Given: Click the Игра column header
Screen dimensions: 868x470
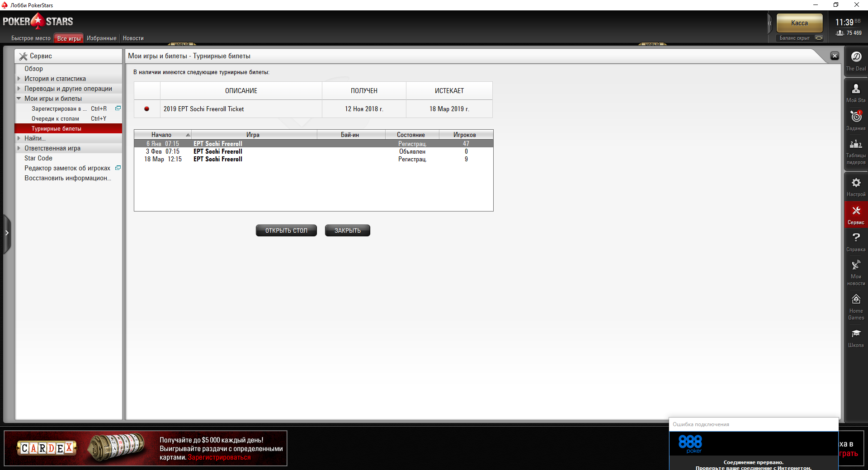Looking at the screenshot, I should coord(253,135).
